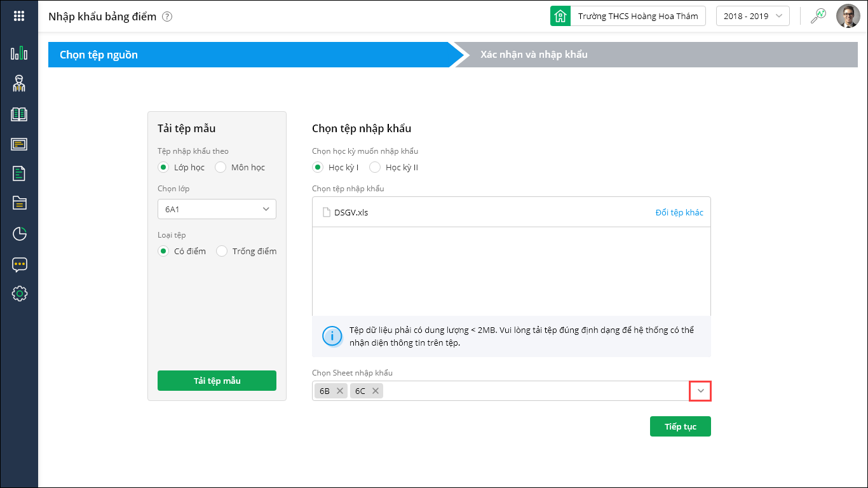
Task: Open the settings gear icon in sidebar
Action: tap(19, 294)
